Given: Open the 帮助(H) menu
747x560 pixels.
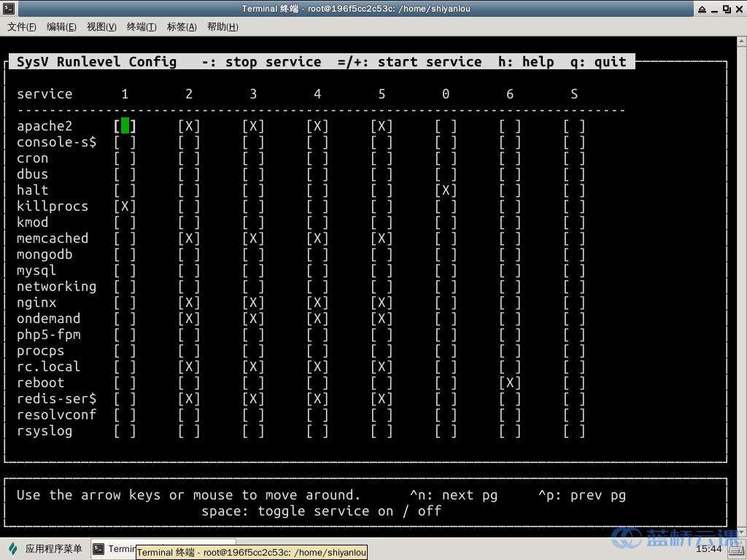Looking at the screenshot, I should pos(222,27).
